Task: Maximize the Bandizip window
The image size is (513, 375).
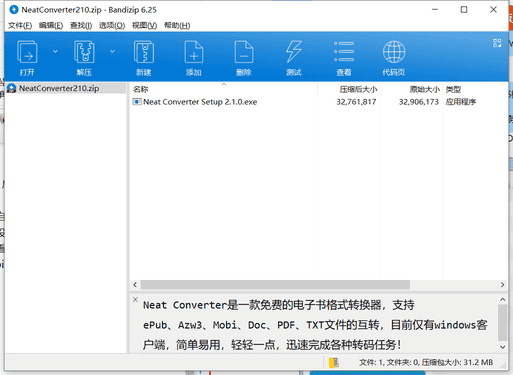Action: click(x=464, y=10)
